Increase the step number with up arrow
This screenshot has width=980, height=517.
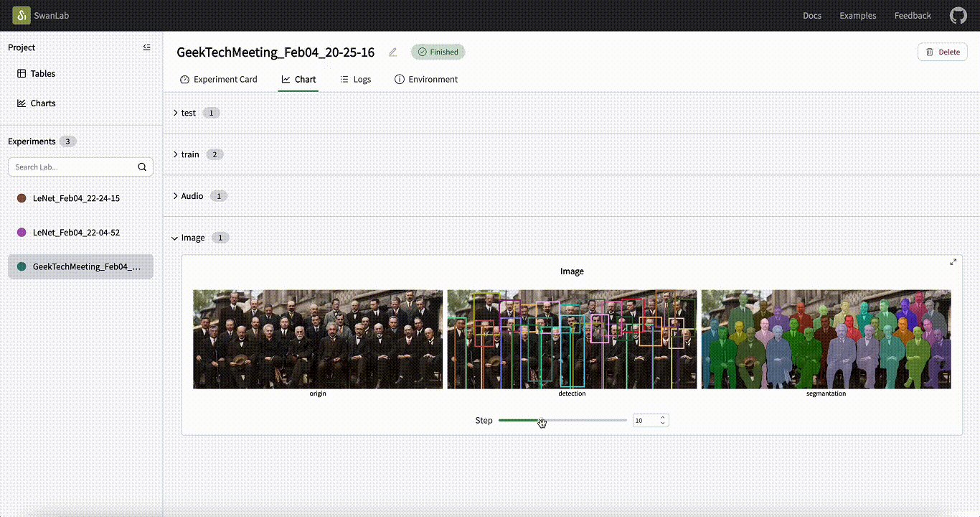663,417
